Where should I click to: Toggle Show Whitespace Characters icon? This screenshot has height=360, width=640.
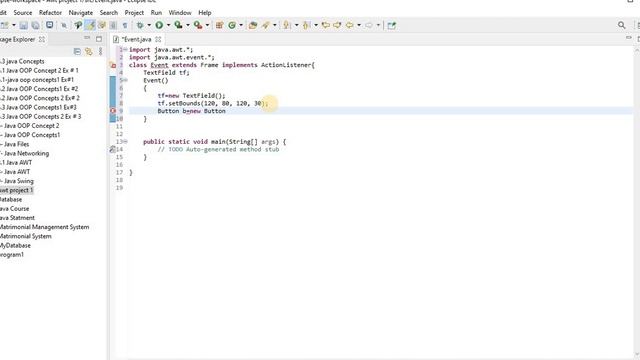tap(124, 25)
